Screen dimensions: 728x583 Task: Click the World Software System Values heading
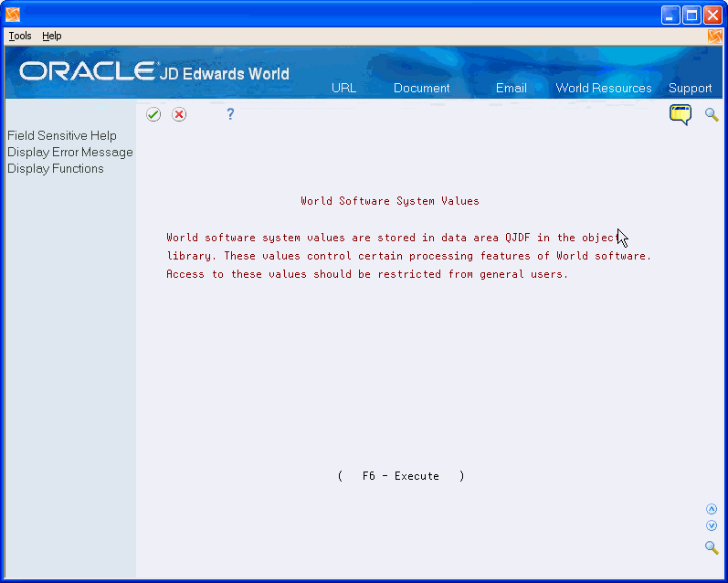389,201
